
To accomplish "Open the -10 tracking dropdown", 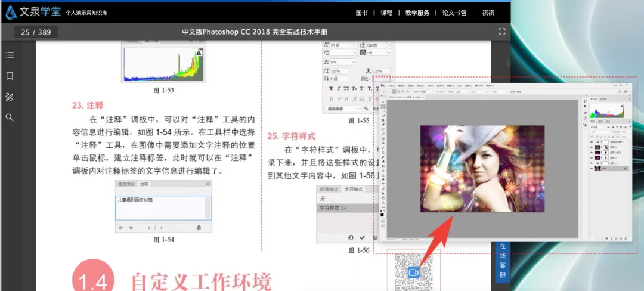I will tap(389, 52).
